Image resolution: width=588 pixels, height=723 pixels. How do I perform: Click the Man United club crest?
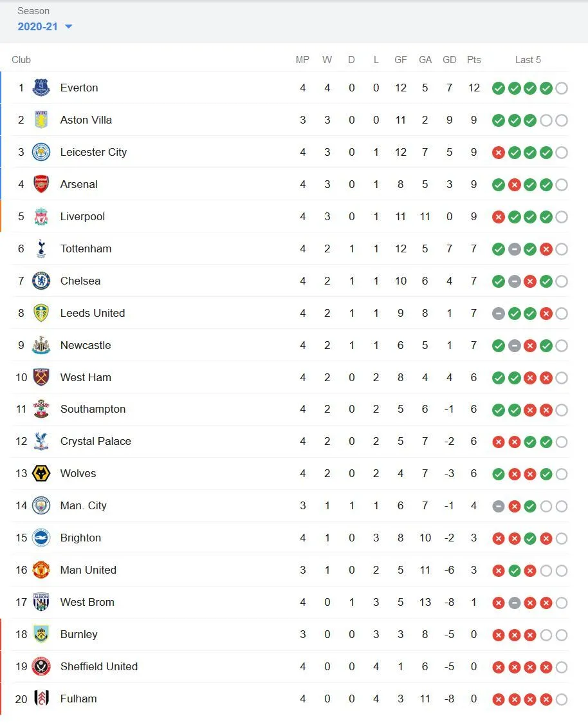41,570
